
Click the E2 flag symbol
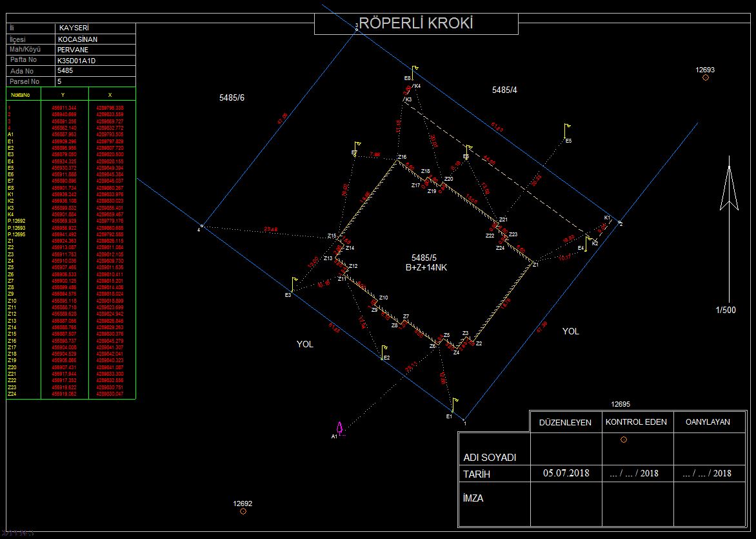point(384,352)
